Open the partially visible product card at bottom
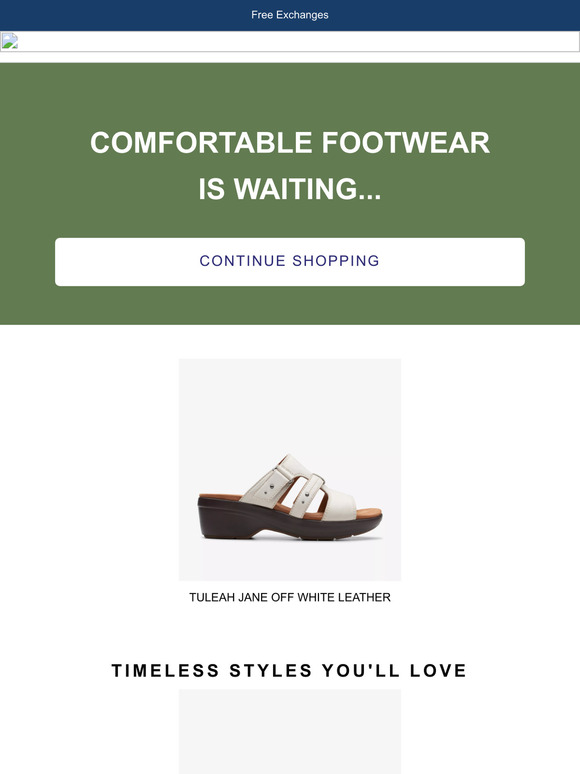Image resolution: width=580 pixels, height=774 pixels. pyautogui.click(x=290, y=732)
